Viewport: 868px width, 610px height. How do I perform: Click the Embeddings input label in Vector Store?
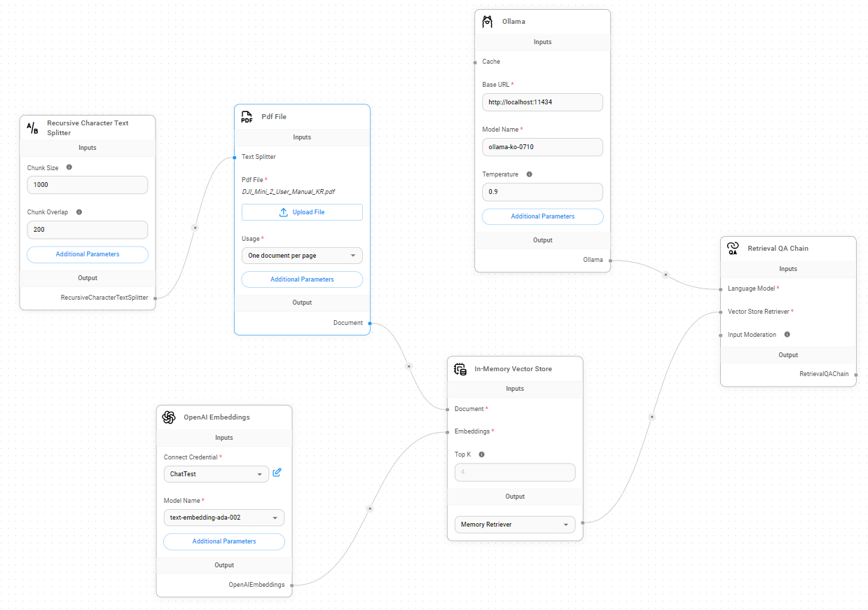pyautogui.click(x=472, y=431)
